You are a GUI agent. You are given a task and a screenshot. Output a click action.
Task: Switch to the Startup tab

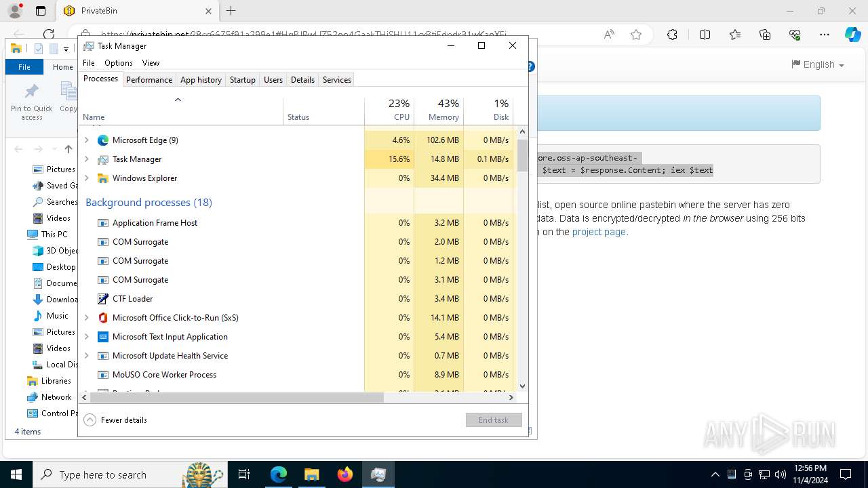point(242,80)
